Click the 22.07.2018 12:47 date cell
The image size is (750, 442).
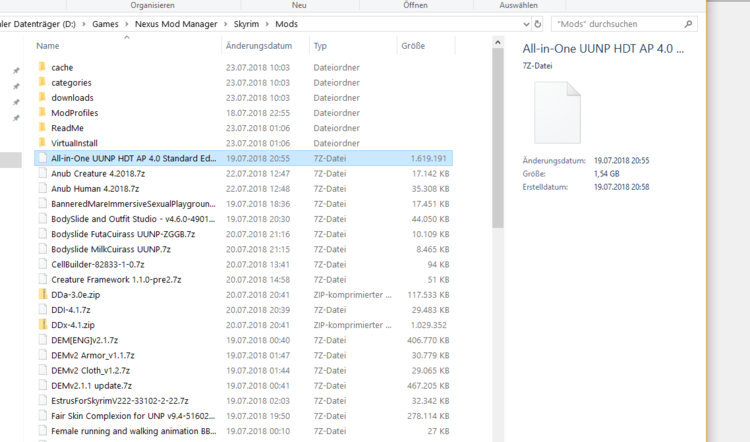point(258,173)
